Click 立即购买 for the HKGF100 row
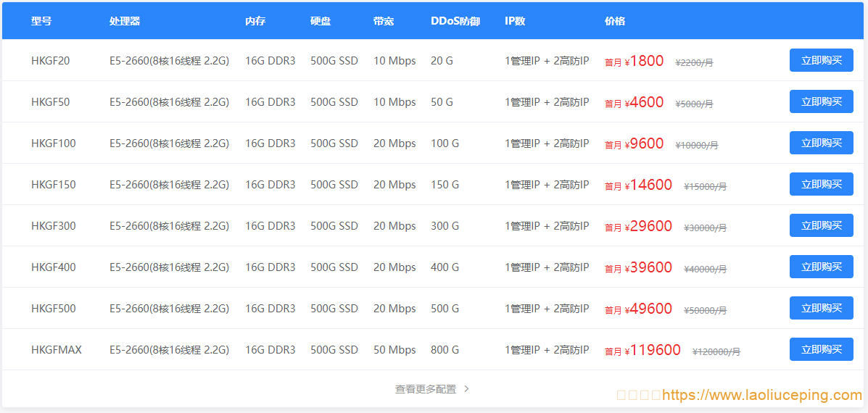Viewport: 868px width, 413px height. click(822, 143)
